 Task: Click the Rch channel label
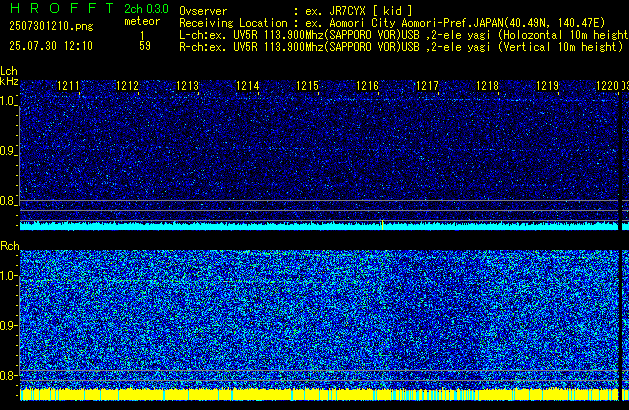click(10, 246)
